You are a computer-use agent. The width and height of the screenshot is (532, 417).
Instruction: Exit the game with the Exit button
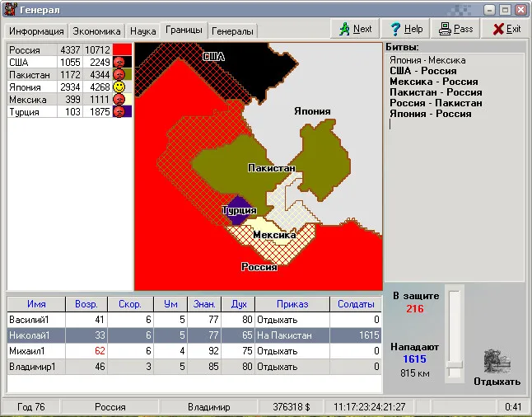506,29
